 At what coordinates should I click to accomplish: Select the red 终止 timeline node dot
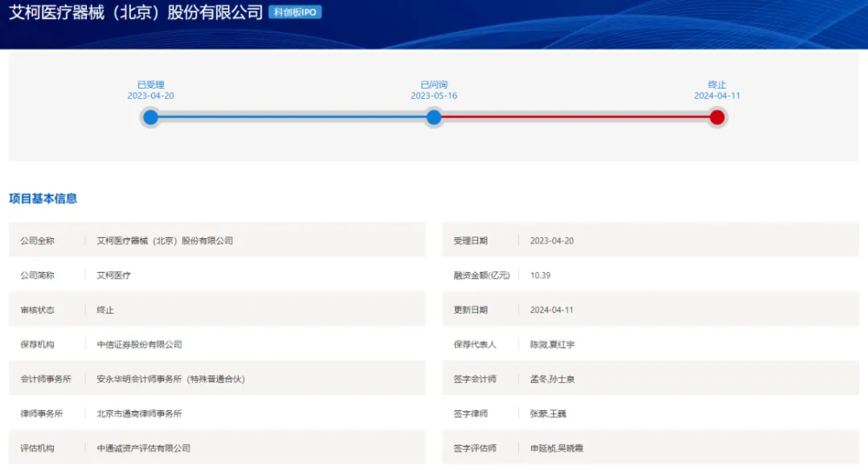[x=717, y=117]
